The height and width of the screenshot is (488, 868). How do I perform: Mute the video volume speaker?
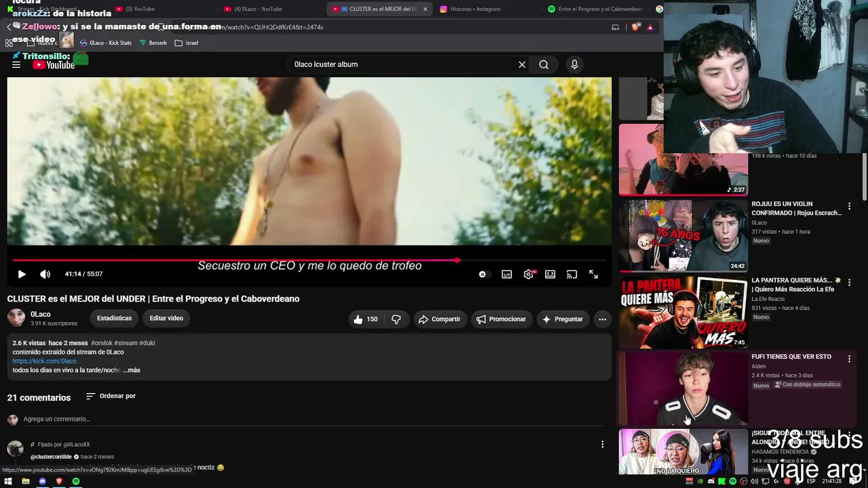click(x=45, y=274)
